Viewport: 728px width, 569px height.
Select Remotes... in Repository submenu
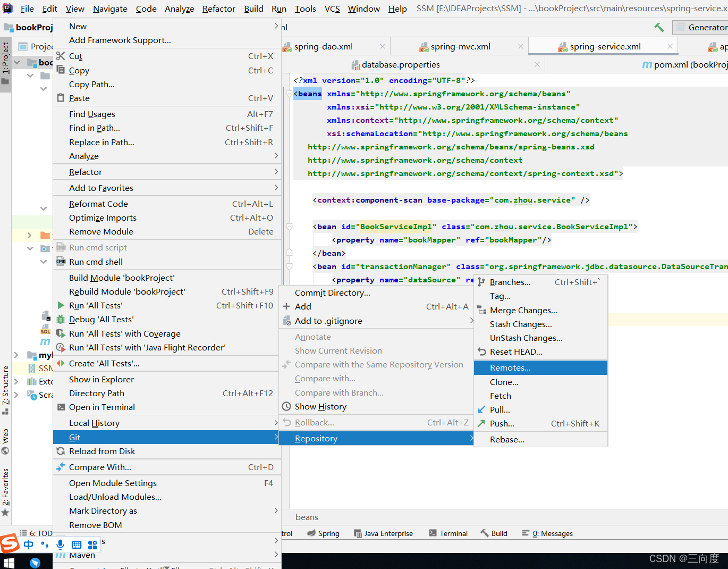click(x=540, y=367)
